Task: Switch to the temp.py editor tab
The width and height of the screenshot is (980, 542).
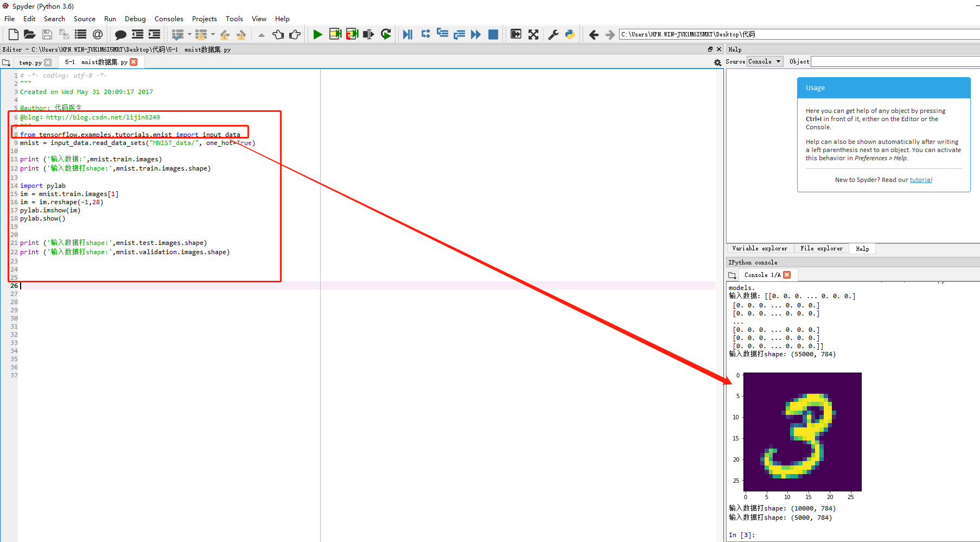Action: (30, 62)
